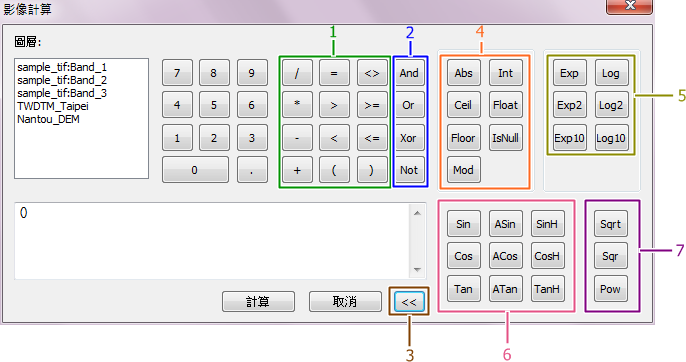The width and height of the screenshot is (686, 362).
Task: Add the Not logical operator
Action: coord(410,170)
